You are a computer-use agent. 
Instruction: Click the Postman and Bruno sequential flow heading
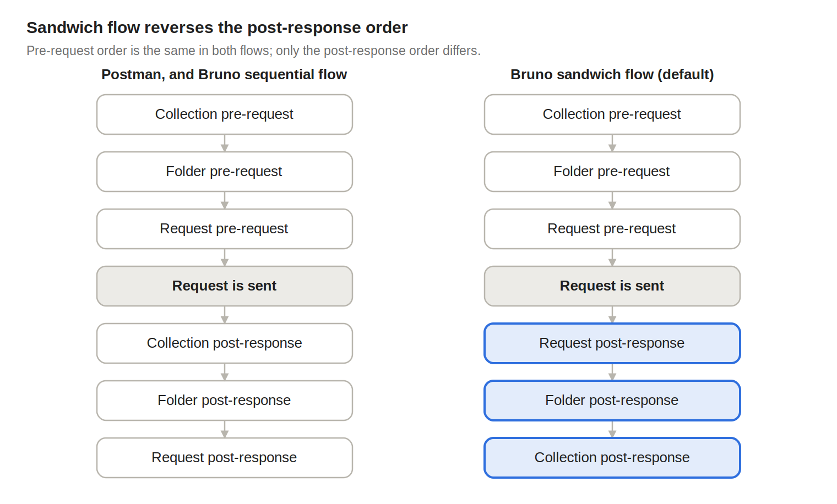[x=224, y=75]
